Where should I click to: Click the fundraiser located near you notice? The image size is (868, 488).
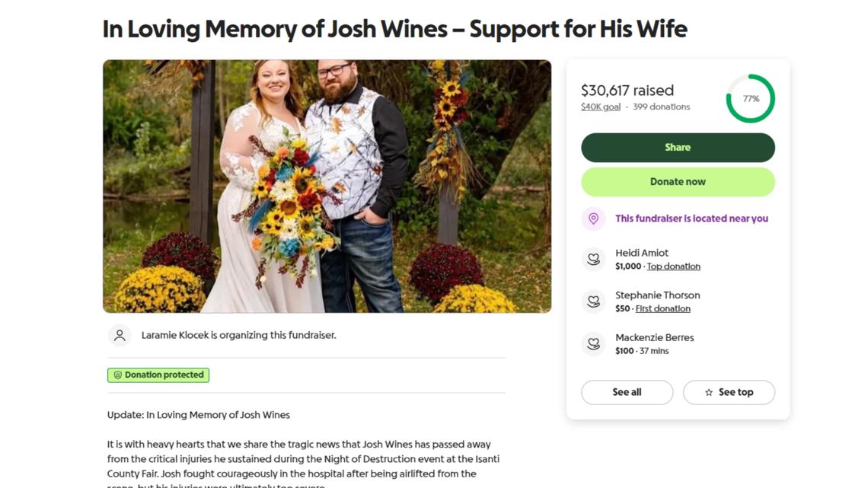(691, 218)
